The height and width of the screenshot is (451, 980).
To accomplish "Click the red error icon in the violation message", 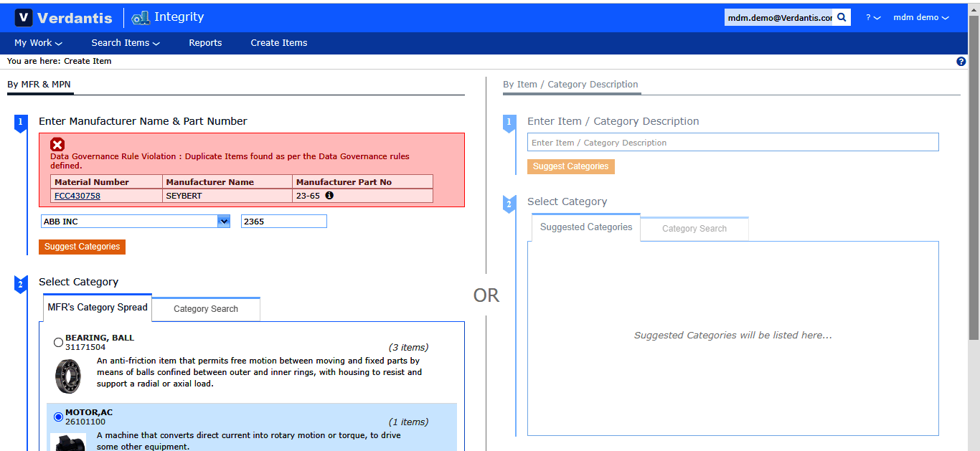I will [x=57, y=144].
